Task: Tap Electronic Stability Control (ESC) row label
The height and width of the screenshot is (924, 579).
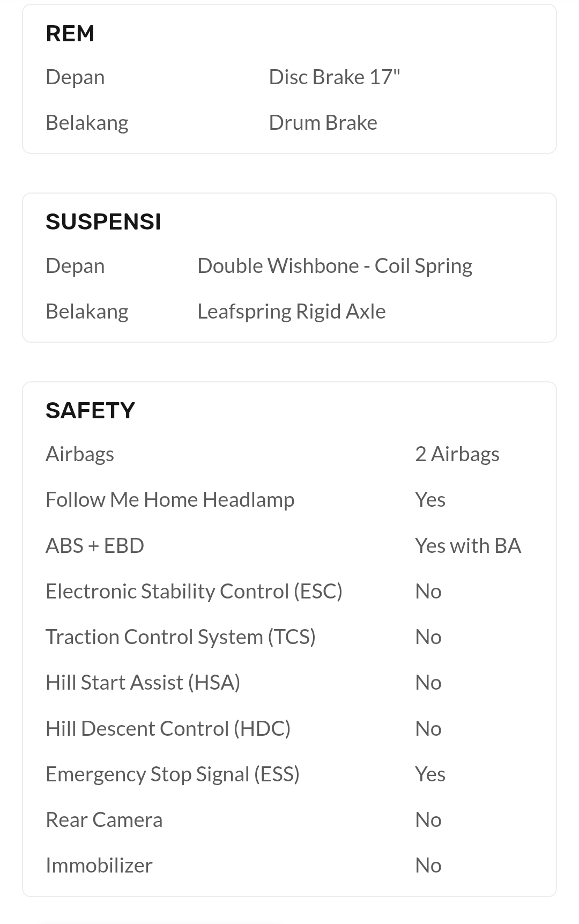Action: 194,592
